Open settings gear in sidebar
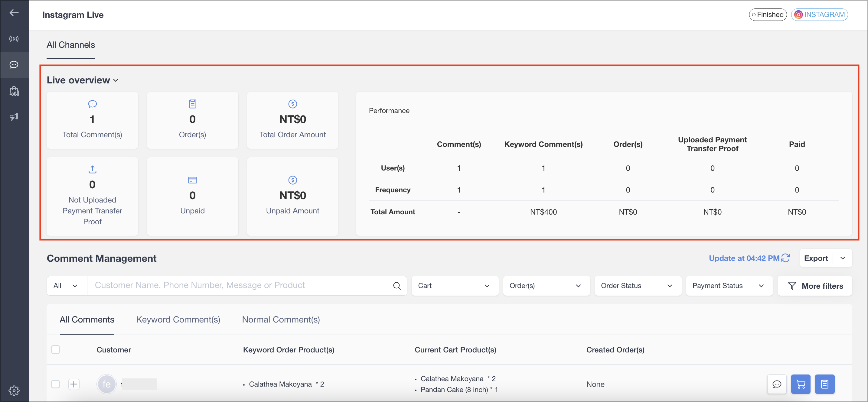868x402 pixels. coord(14,391)
